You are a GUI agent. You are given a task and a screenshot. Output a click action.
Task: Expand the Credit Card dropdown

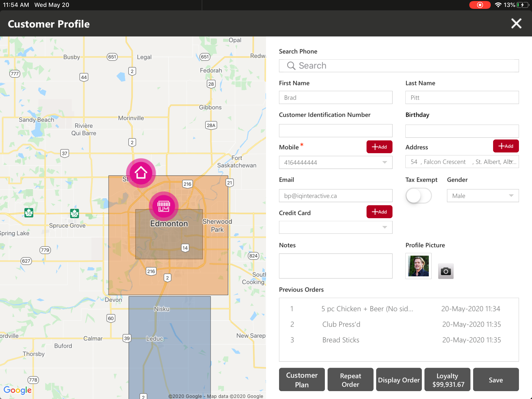click(335, 227)
